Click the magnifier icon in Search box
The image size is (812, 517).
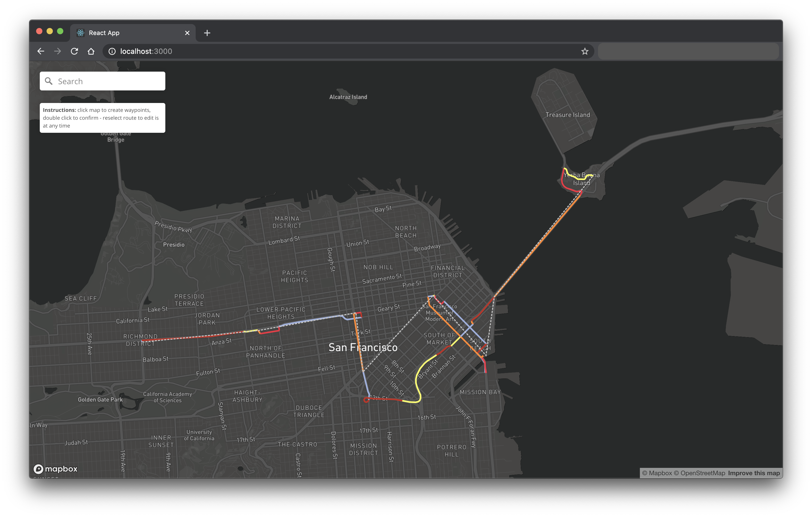(49, 81)
